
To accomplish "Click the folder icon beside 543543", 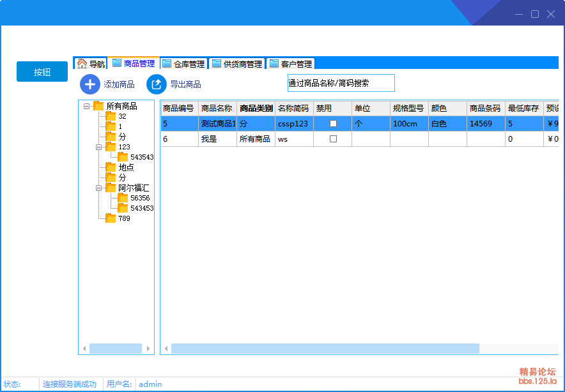I will 123,157.
